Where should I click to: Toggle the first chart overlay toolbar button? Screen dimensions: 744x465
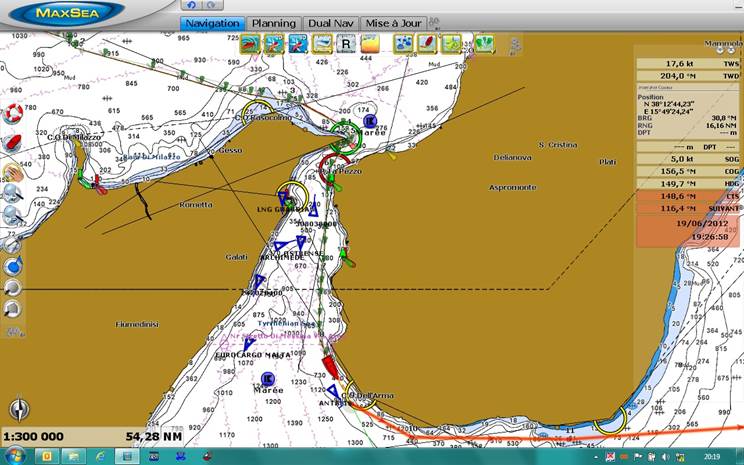(249, 43)
